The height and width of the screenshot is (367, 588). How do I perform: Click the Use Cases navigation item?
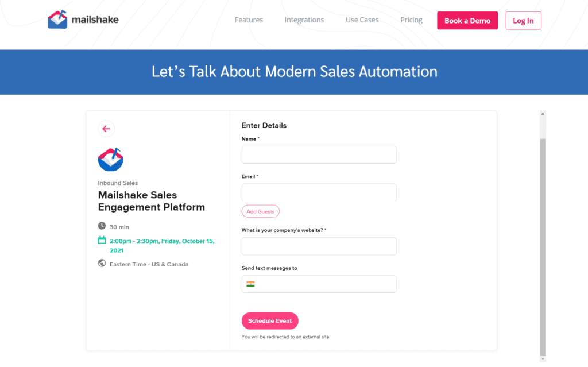(x=362, y=20)
